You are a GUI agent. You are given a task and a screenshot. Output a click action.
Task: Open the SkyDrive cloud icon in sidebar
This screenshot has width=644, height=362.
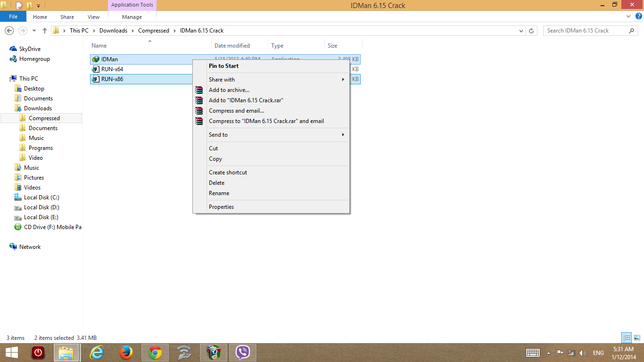13,49
